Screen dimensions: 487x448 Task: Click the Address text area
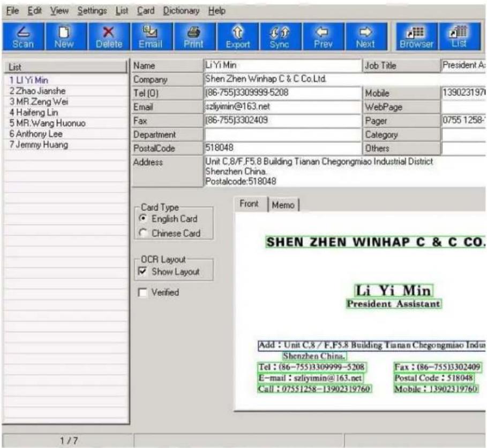[344, 171]
